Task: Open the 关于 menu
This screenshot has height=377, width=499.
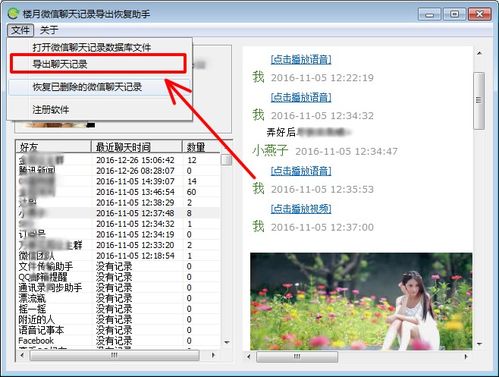Action: (49, 30)
